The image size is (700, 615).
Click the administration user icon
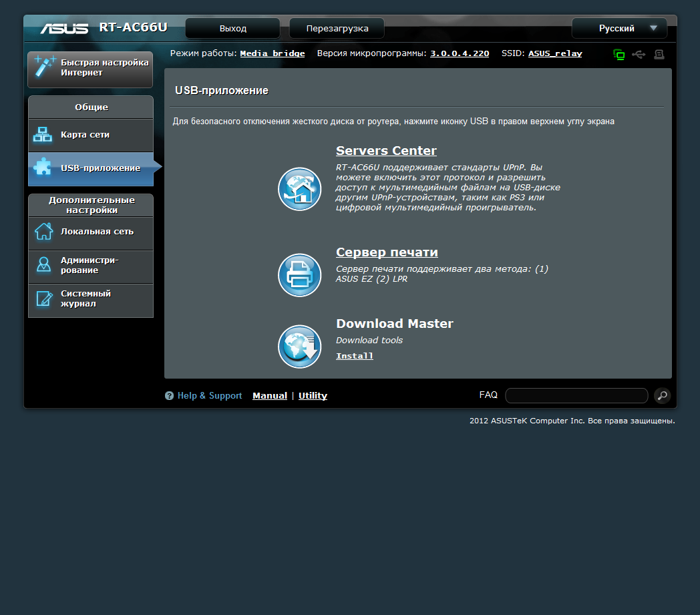point(43,264)
